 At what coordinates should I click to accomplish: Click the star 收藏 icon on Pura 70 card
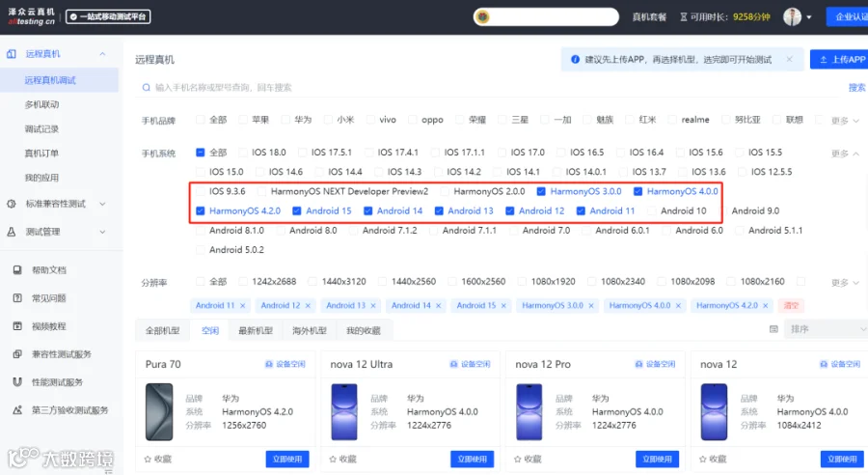click(x=148, y=459)
